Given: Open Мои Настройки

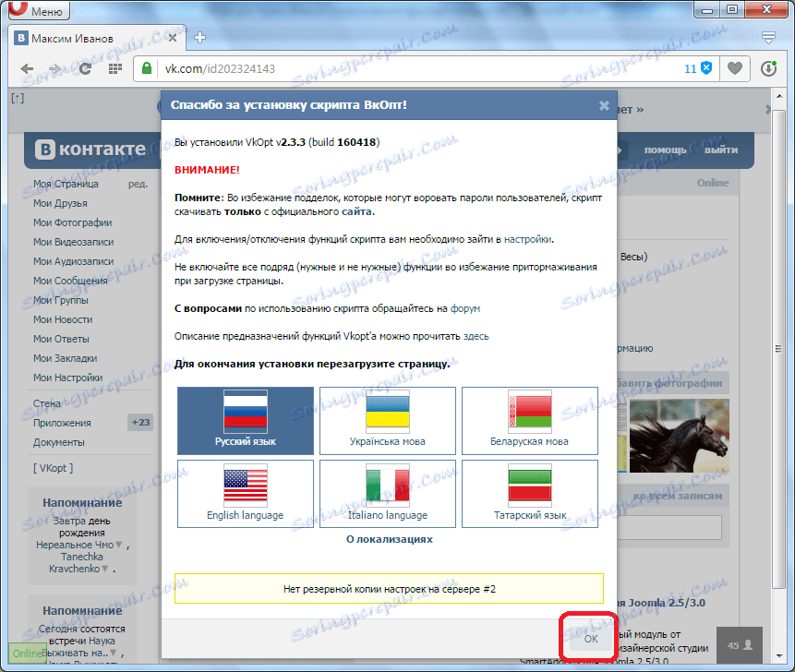Looking at the screenshot, I should coord(68,378).
